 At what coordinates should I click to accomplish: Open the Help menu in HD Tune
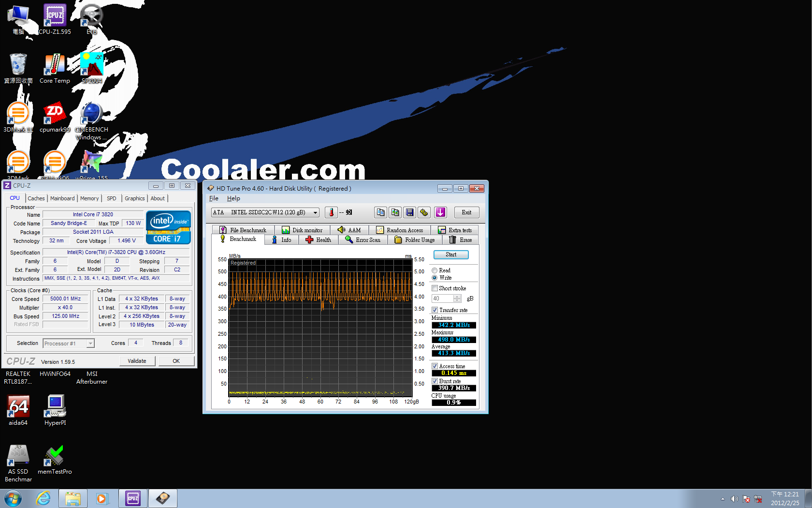pyautogui.click(x=233, y=198)
